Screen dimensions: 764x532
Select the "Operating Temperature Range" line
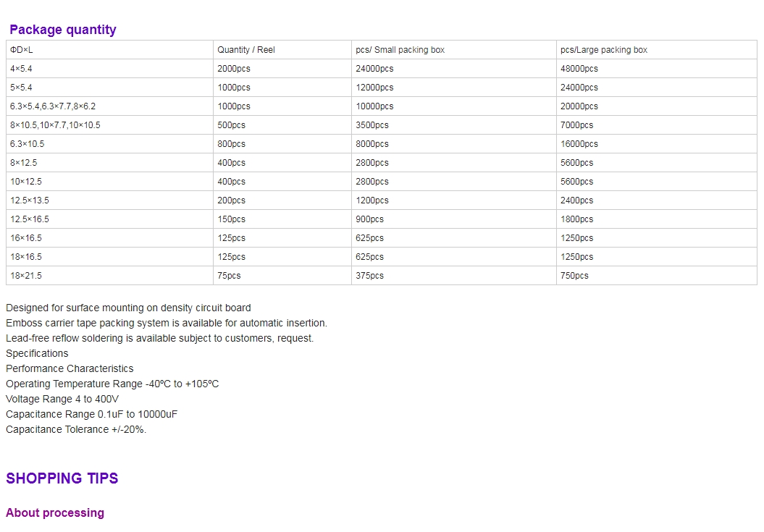pyautogui.click(x=112, y=384)
